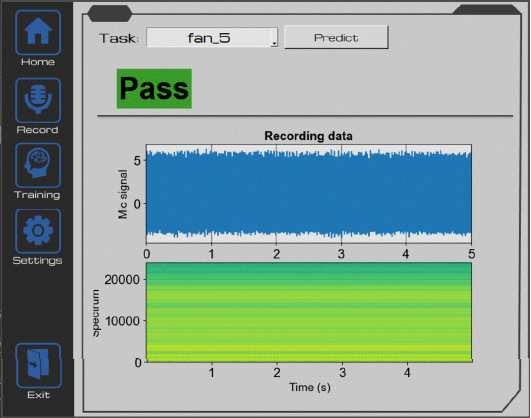
Task: Open the Settings gear icon
Action: coord(38,231)
